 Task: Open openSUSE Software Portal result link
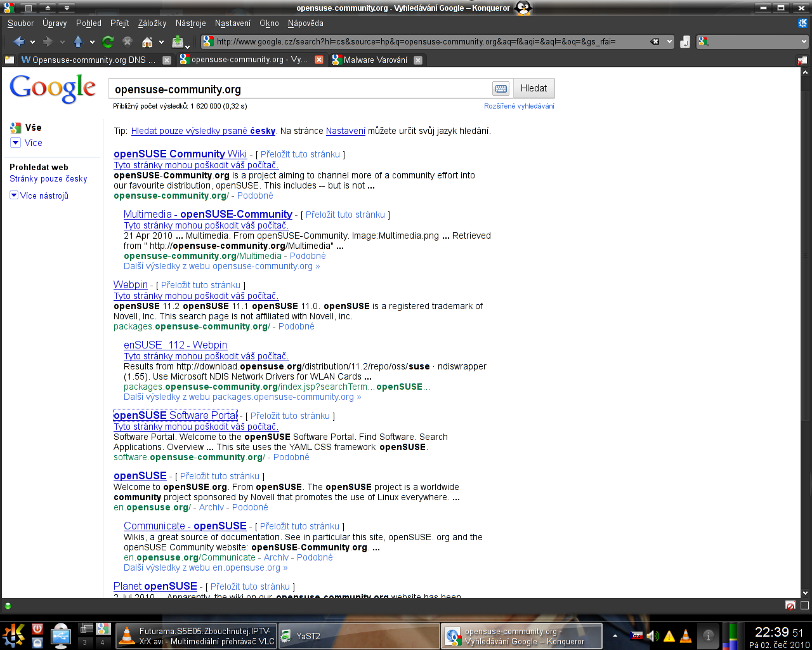[x=175, y=415]
